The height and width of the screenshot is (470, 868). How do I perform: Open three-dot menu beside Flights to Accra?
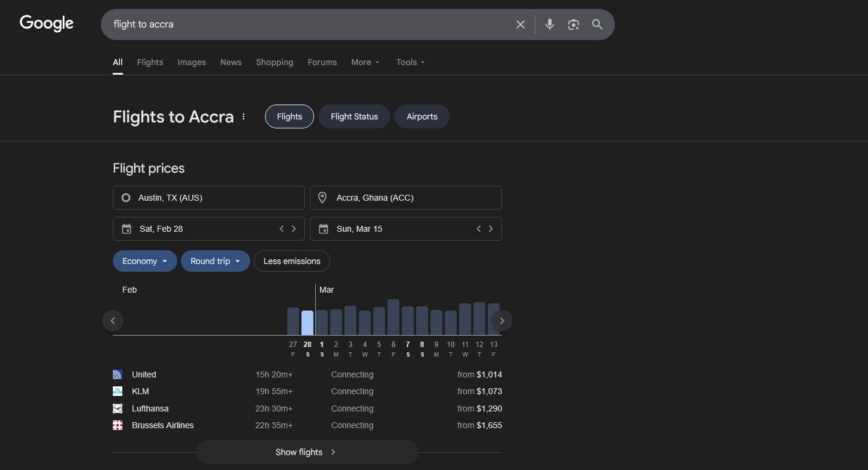coord(244,117)
